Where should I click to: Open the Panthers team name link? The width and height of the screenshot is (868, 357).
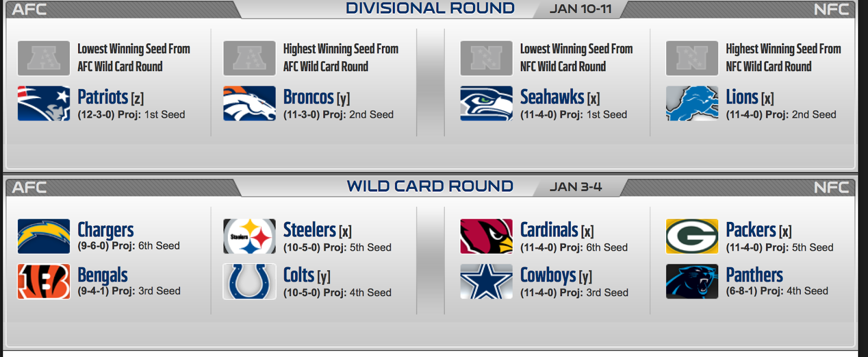tap(754, 275)
